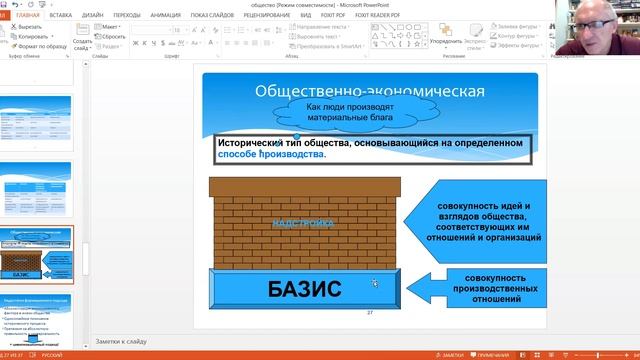Select the Oval shape in shapes gallery

coord(409,27)
